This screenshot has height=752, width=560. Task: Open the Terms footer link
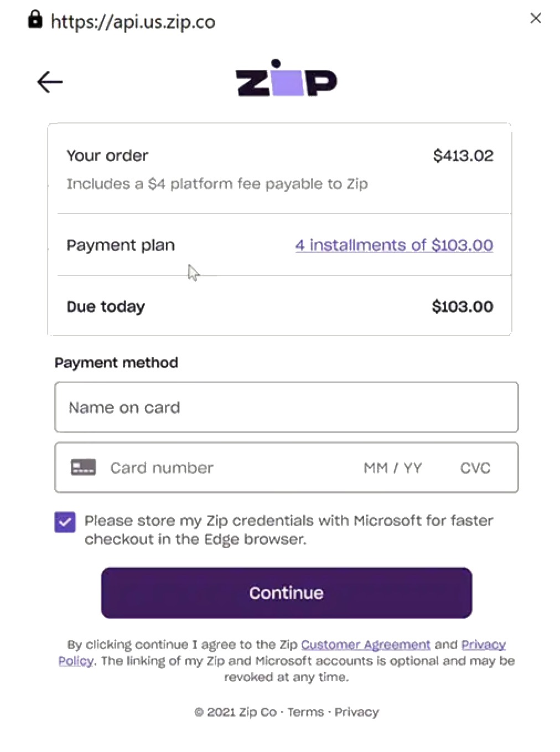(x=305, y=712)
